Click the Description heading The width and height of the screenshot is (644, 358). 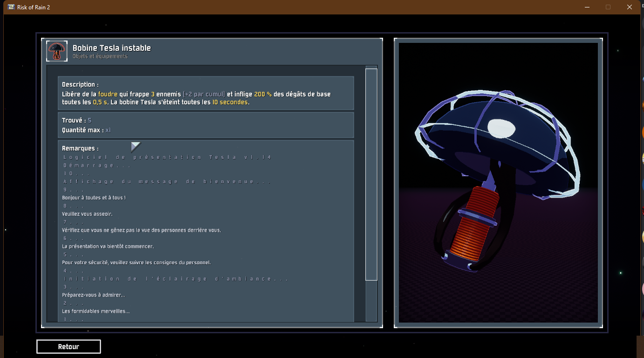click(80, 84)
